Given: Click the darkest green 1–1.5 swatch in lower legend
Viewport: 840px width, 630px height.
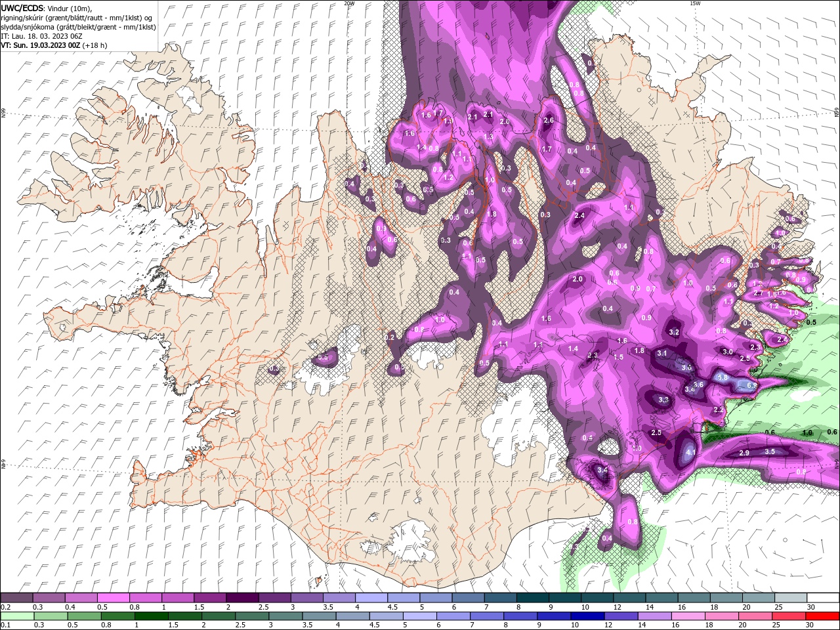Looking at the screenshot, I should 151,616.
